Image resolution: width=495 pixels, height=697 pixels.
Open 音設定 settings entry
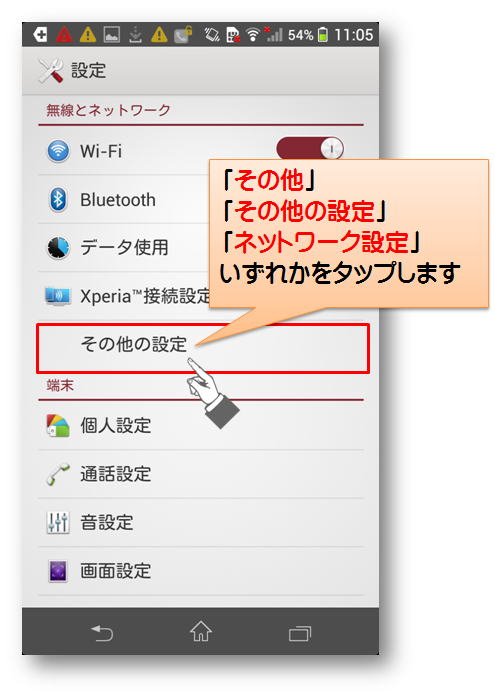(x=201, y=522)
